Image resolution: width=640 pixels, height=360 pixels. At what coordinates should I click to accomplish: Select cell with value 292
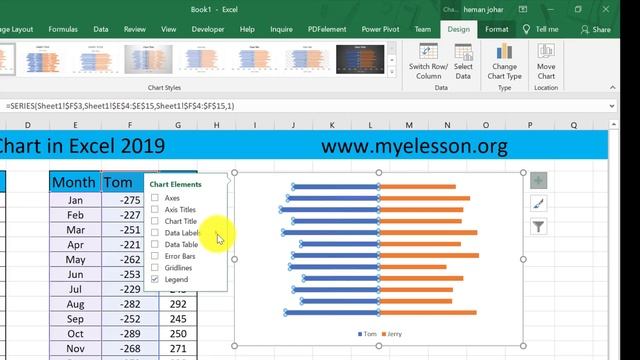(178, 304)
